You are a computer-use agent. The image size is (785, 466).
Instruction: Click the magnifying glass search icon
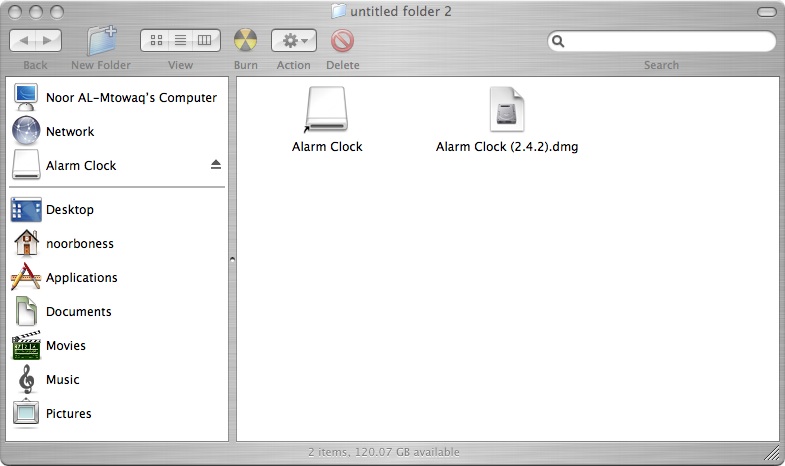[558, 41]
